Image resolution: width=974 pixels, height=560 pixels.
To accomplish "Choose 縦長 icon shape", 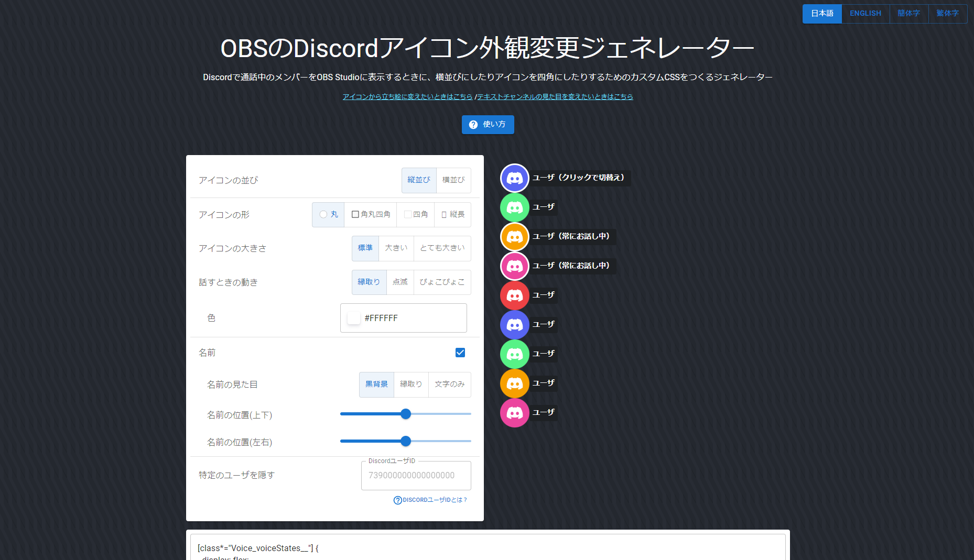I will tap(453, 215).
